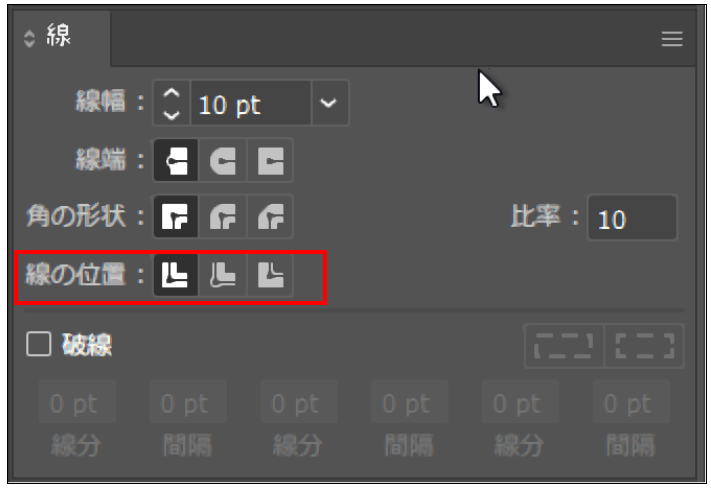Image resolution: width=711 pixels, height=488 pixels.
Task: Select the butt cap line end icon
Action: coord(176,161)
